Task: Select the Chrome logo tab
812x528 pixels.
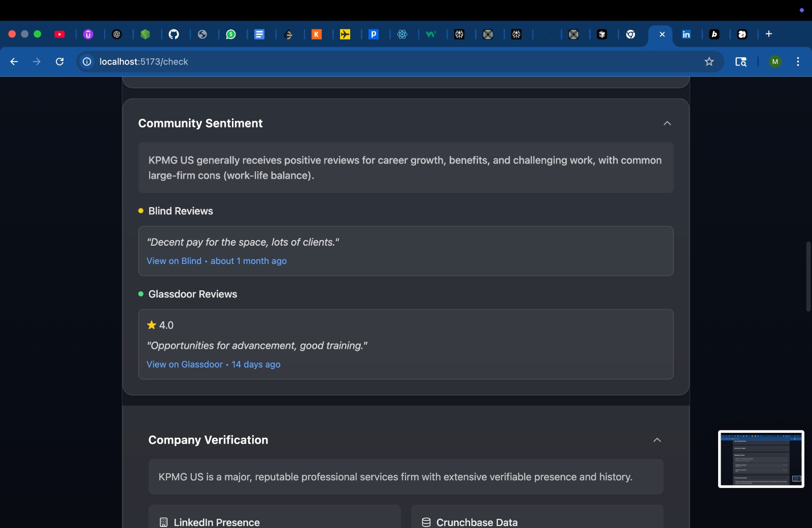Action: coord(631,34)
